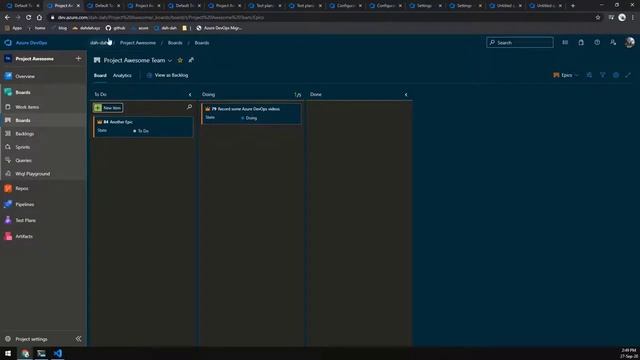Reload the browser page
Screen dimensions: 640x360
pyautogui.click(x=28, y=18)
